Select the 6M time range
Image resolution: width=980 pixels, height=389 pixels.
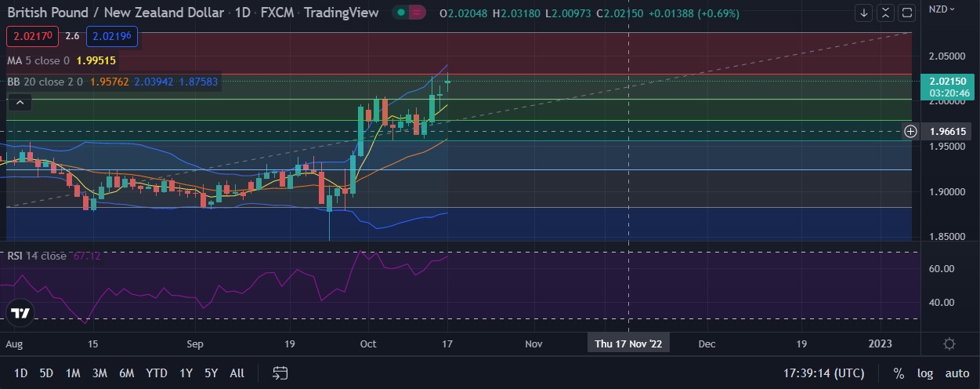tap(126, 373)
